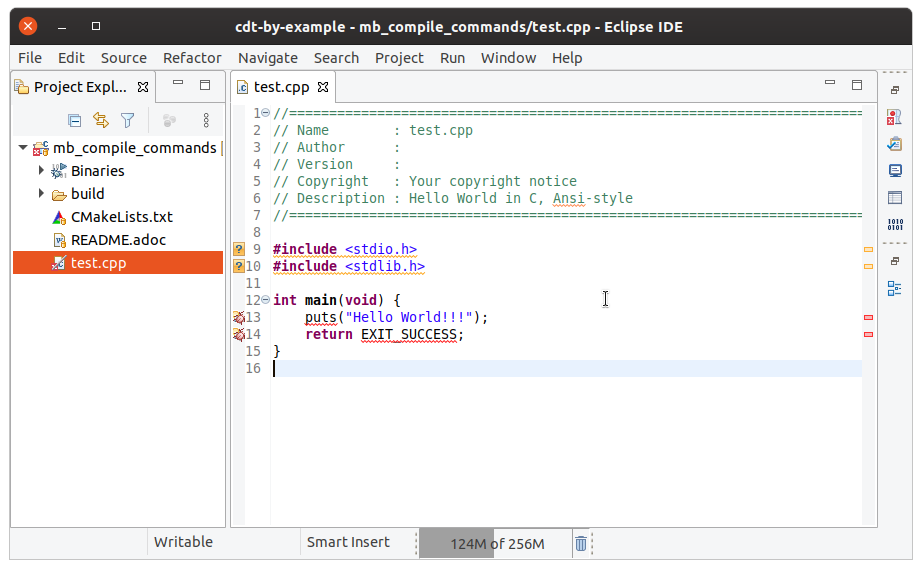Toggle Link with Editor in Project Explorer
Image resolution: width=922 pixels, height=569 pixels.
tap(101, 120)
